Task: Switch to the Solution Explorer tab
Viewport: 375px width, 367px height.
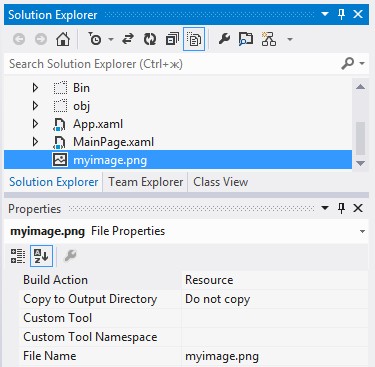Action: pos(54,182)
